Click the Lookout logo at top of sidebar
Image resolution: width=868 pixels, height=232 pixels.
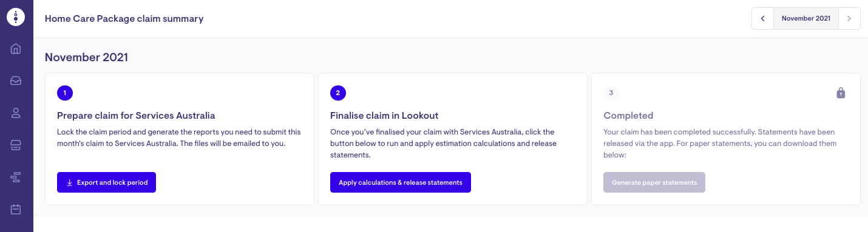[x=16, y=18]
